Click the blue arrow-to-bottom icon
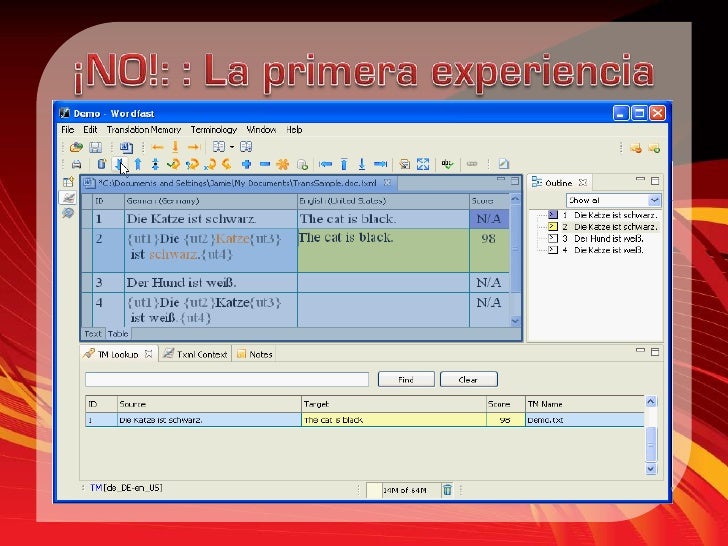 [362, 164]
